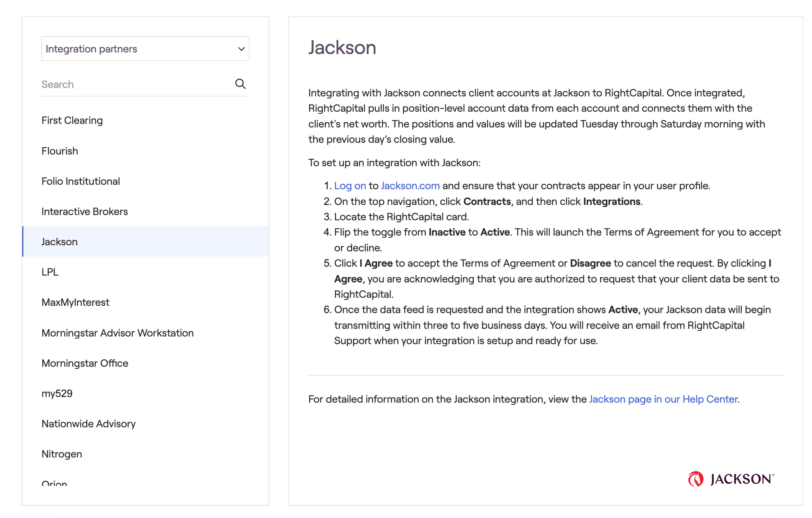
Task: Expand the Integration partners dropdown chevron
Action: tap(241, 49)
